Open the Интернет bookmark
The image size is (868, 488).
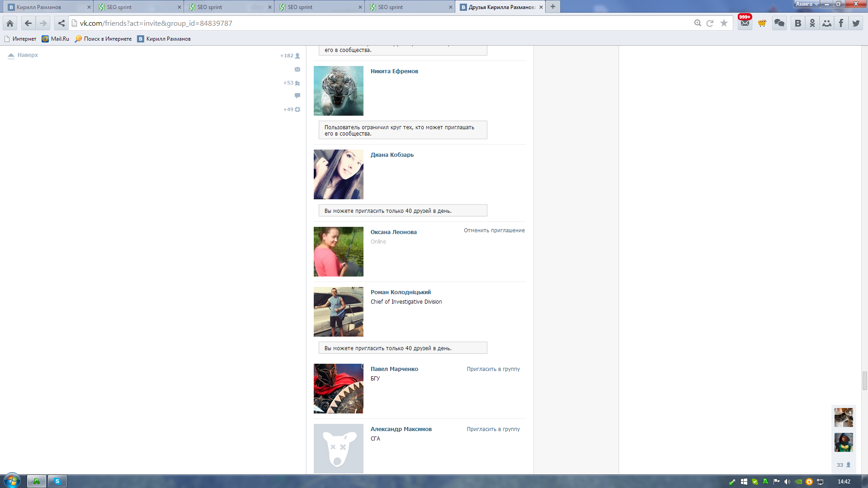pos(20,39)
